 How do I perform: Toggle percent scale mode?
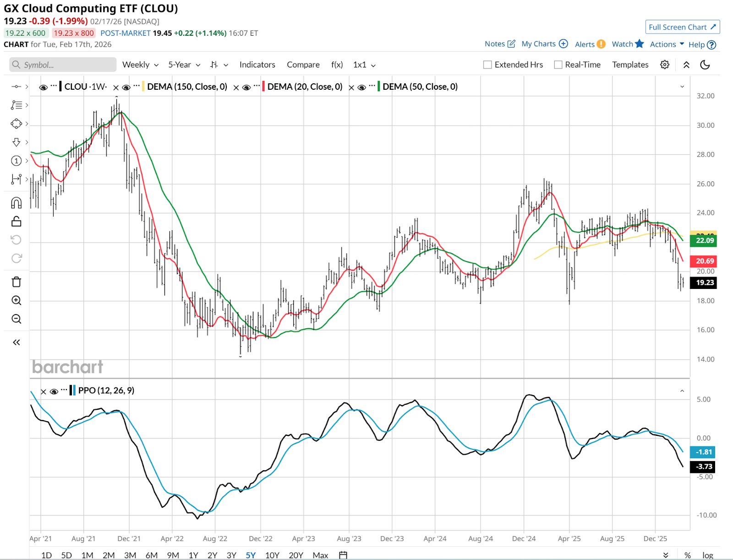tap(687, 555)
